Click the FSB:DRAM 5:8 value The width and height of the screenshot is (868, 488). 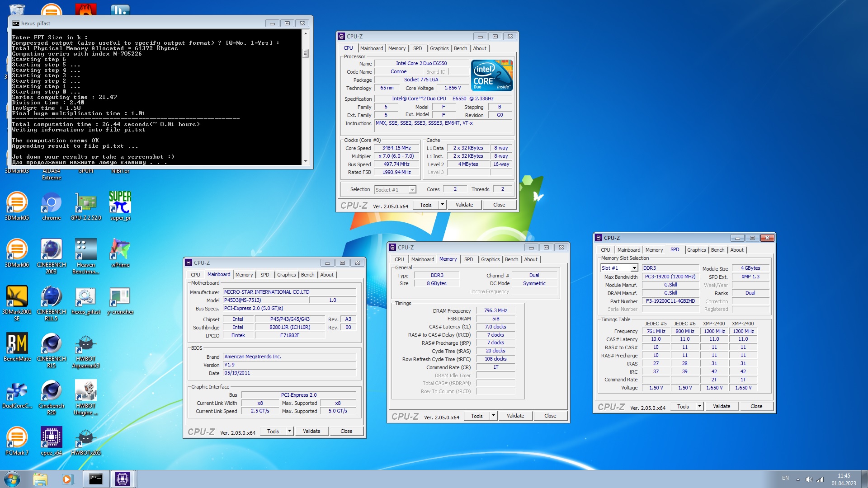(495, 319)
